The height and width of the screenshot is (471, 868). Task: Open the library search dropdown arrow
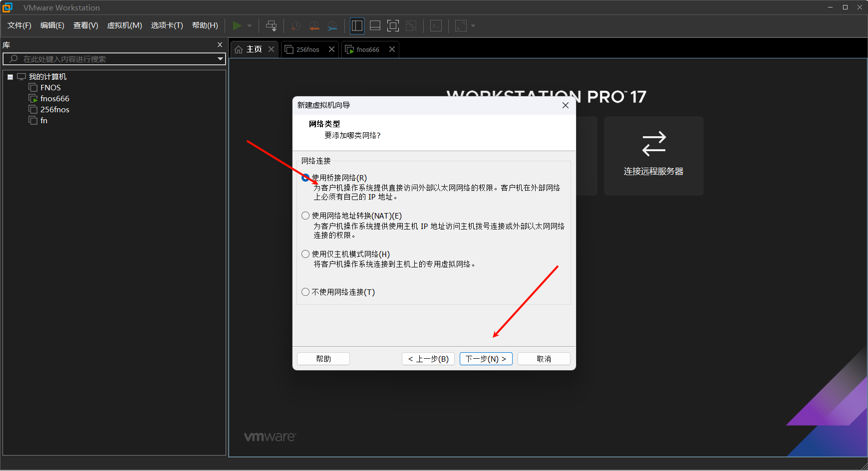[220, 59]
